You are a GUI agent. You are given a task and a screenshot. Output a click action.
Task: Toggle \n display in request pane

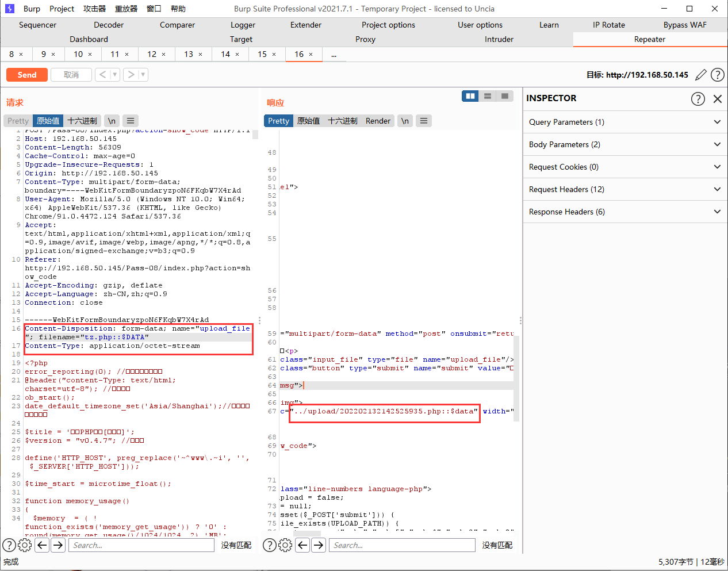click(112, 121)
